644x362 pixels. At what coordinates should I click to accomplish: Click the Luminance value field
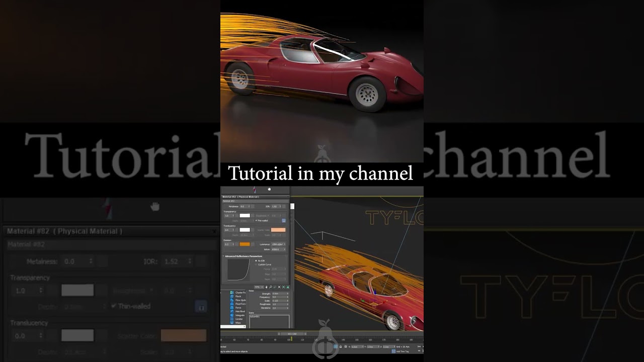[278, 244]
